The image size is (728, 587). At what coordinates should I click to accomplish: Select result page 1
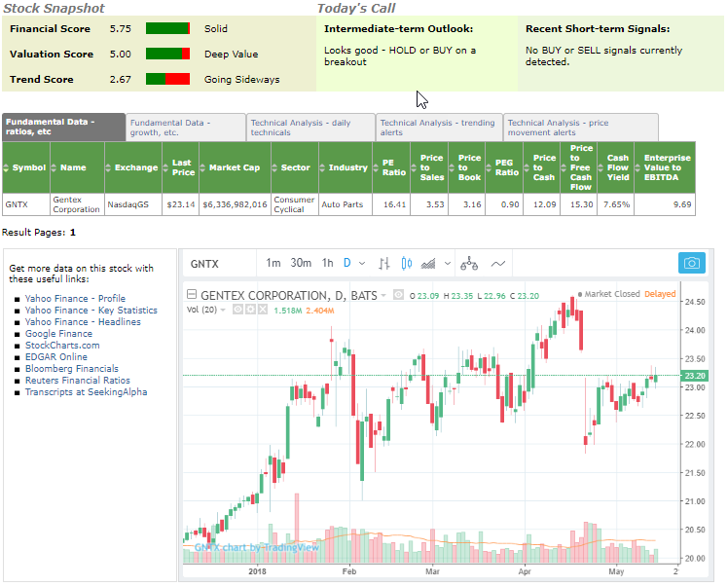coord(73,233)
